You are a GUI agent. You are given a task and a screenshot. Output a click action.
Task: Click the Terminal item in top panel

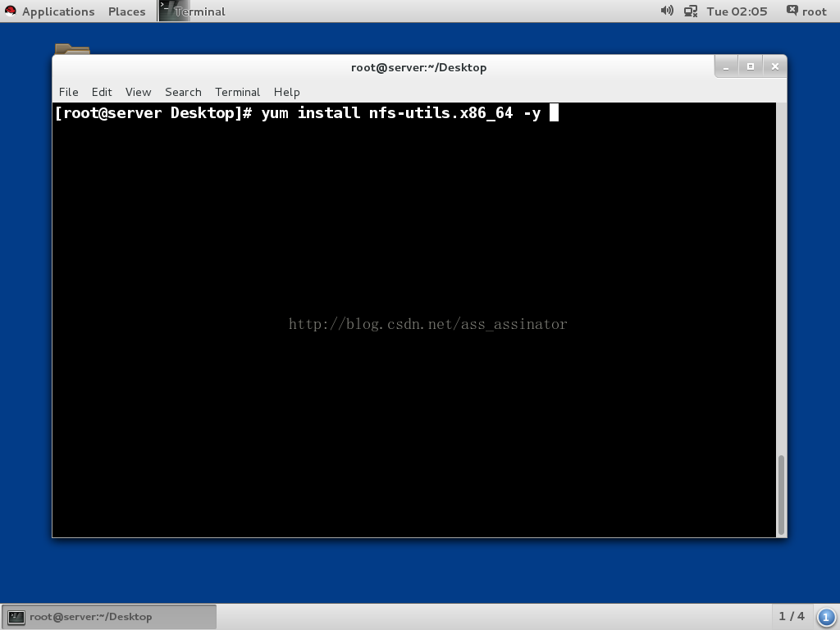(x=192, y=11)
